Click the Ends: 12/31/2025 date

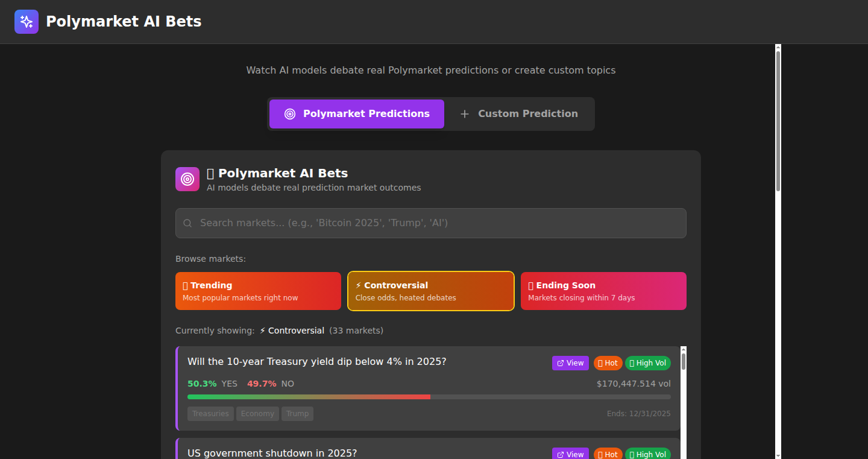(639, 414)
